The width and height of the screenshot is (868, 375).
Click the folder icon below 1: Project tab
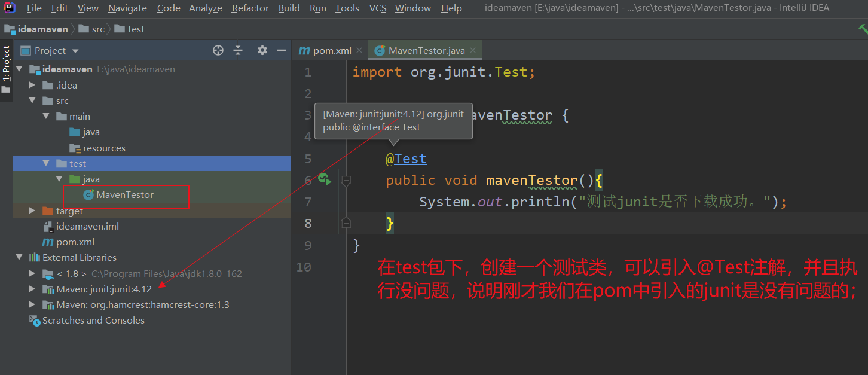click(x=6, y=90)
